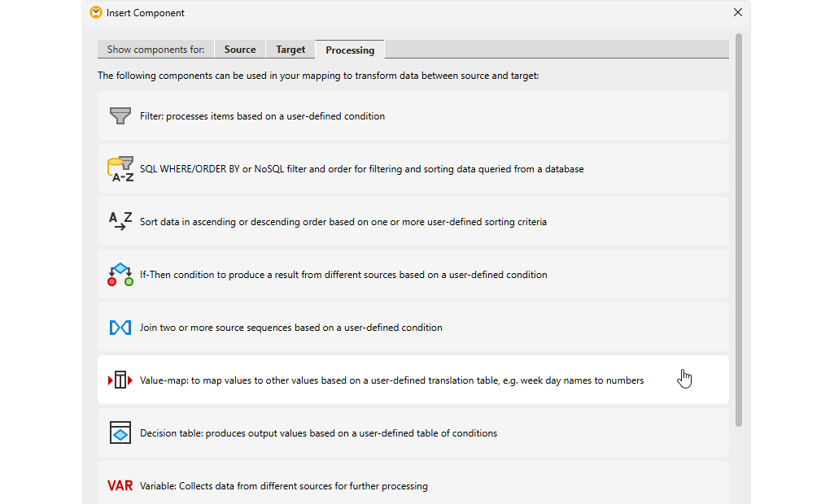Viewport: 834px width, 504px height.
Task: Choose the If-Then condition icon
Action: coord(120,275)
